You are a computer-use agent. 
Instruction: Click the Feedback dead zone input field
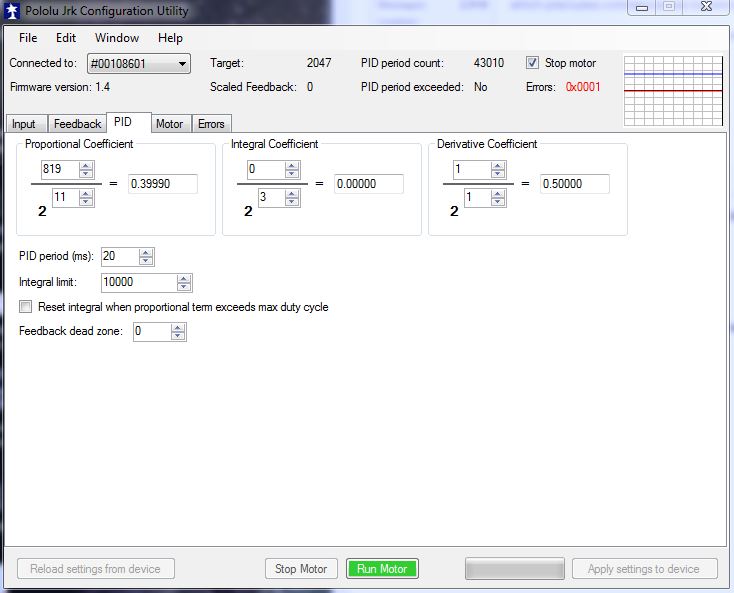(x=152, y=332)
